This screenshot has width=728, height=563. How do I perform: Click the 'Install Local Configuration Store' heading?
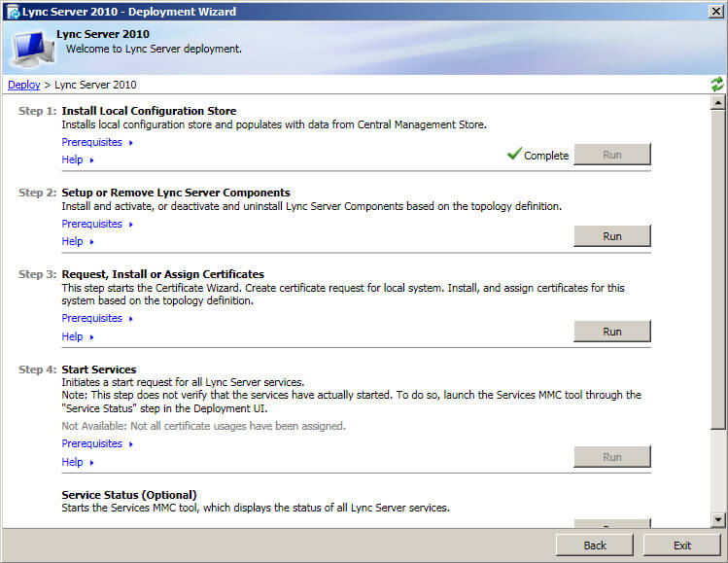tap(149, 111)
